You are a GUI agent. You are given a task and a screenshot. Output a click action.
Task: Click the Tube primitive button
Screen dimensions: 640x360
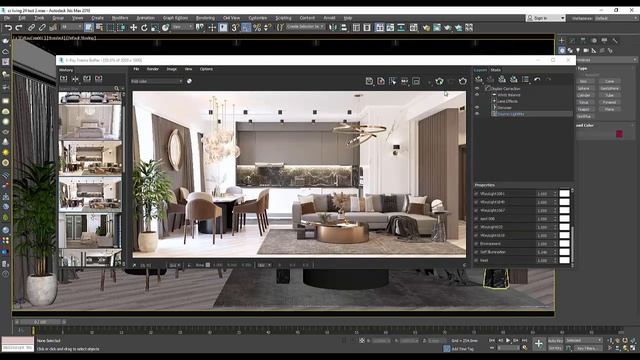(x=610, y=96)
